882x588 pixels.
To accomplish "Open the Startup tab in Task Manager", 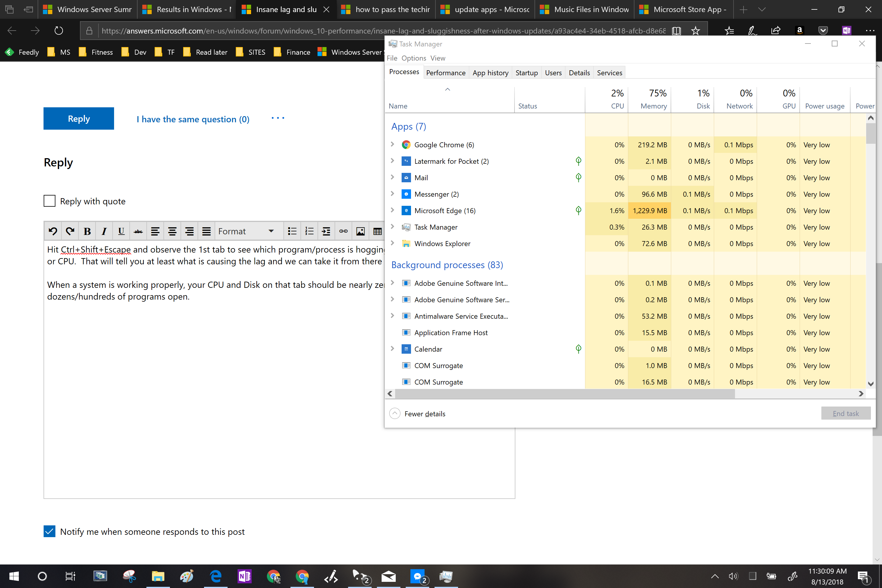I will coord(527,73).
